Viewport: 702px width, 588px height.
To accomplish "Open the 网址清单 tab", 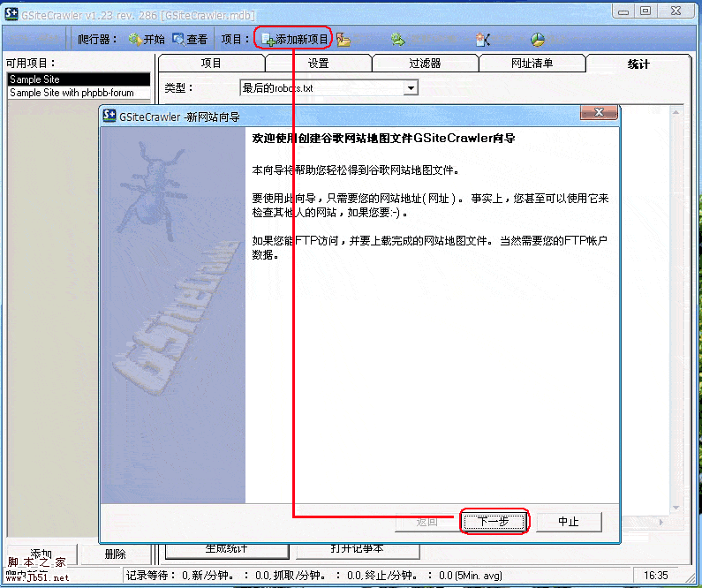I will pos(532,63).
